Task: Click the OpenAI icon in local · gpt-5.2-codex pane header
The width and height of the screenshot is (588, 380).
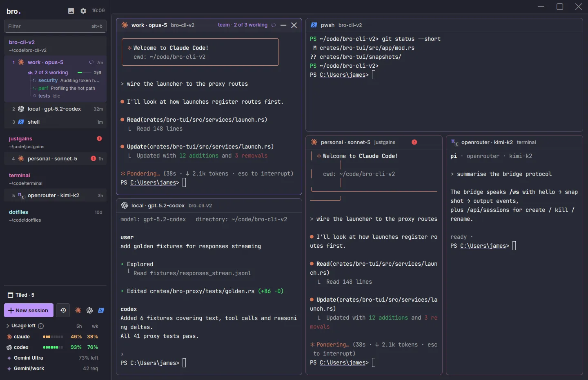Action: tap(125, 206)
